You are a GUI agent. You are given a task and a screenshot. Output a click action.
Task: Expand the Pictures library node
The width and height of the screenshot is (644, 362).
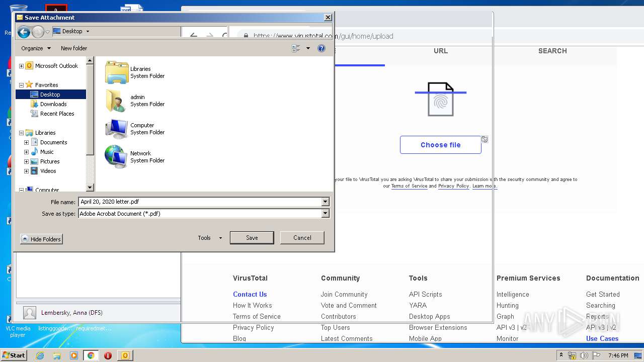26,161
